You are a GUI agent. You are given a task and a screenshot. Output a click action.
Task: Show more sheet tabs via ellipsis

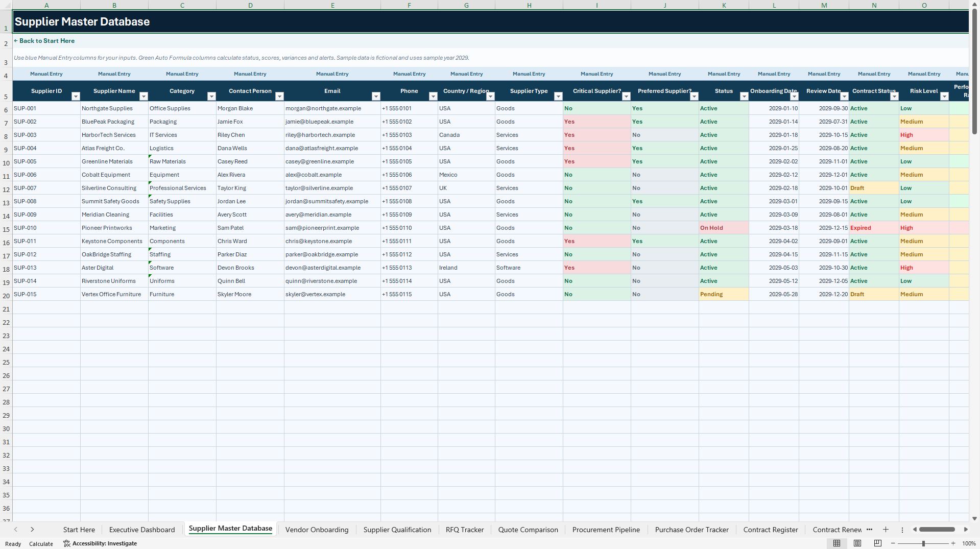pos(869,530)
